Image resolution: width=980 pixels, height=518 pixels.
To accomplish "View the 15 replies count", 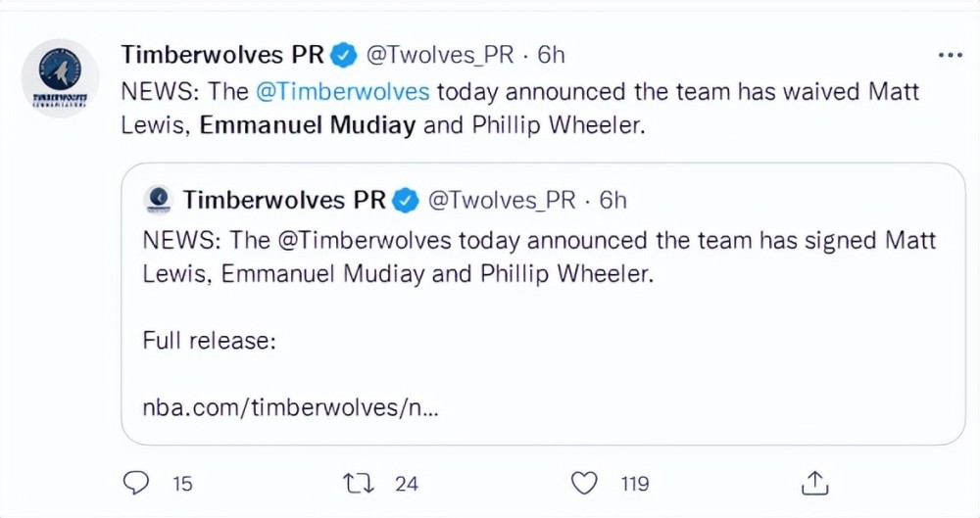I will tap(182, 484).
